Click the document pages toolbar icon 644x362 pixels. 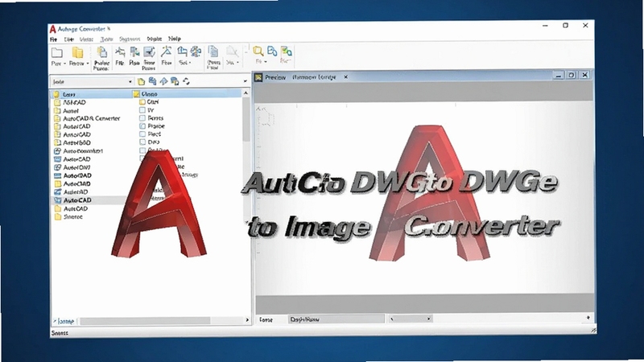click(213, 51)
